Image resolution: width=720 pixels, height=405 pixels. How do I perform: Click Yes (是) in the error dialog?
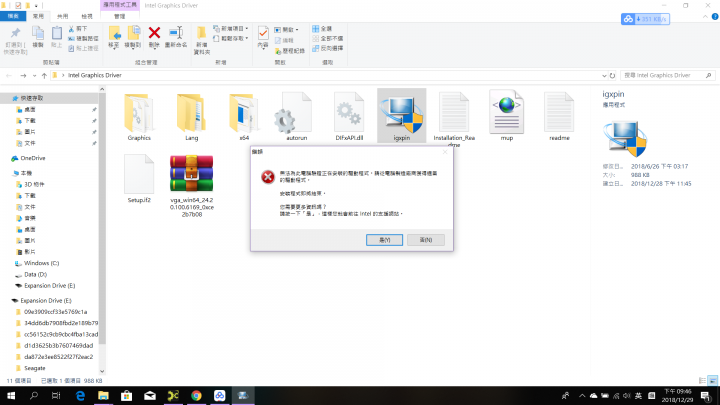(384, 240)
